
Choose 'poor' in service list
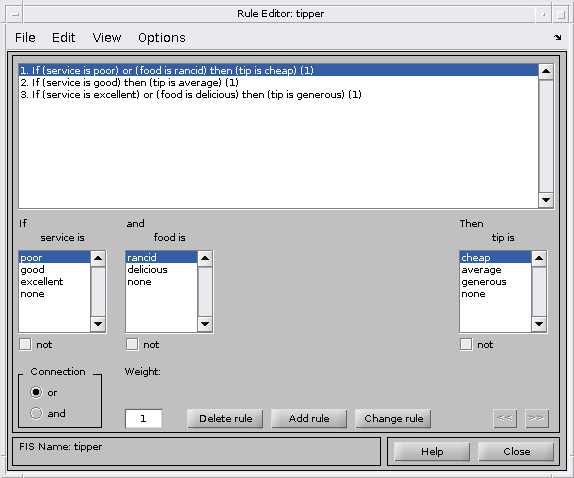[x=54, y=257]
